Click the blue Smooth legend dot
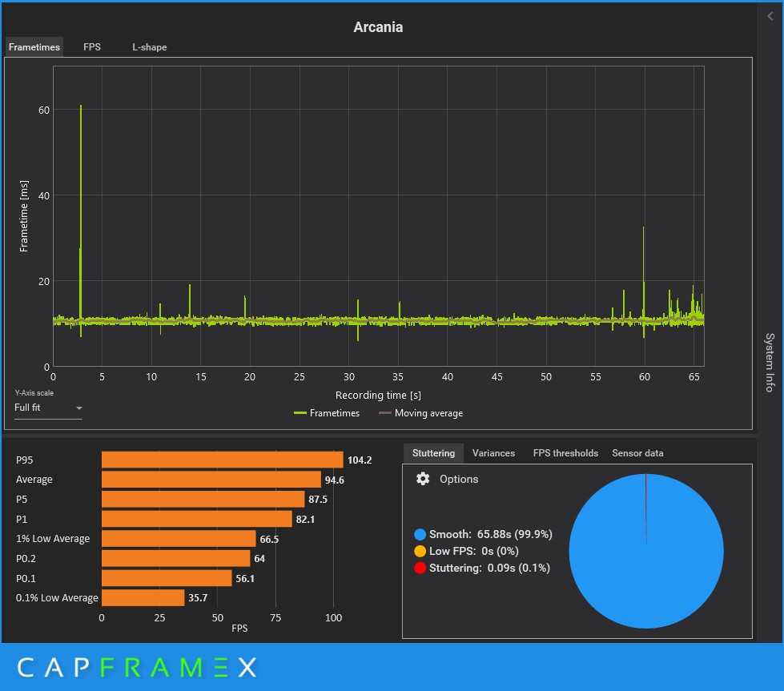Image resolution: width=784 pixels, height=691 pixels. (420, 534)
